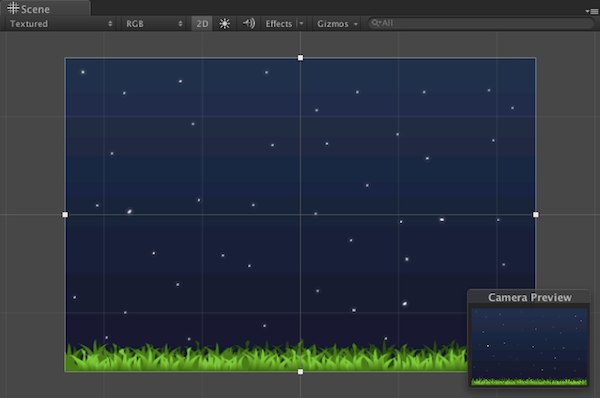Open the Textured draw mode dropdown
600x398 pixels.
pos(60,24)
